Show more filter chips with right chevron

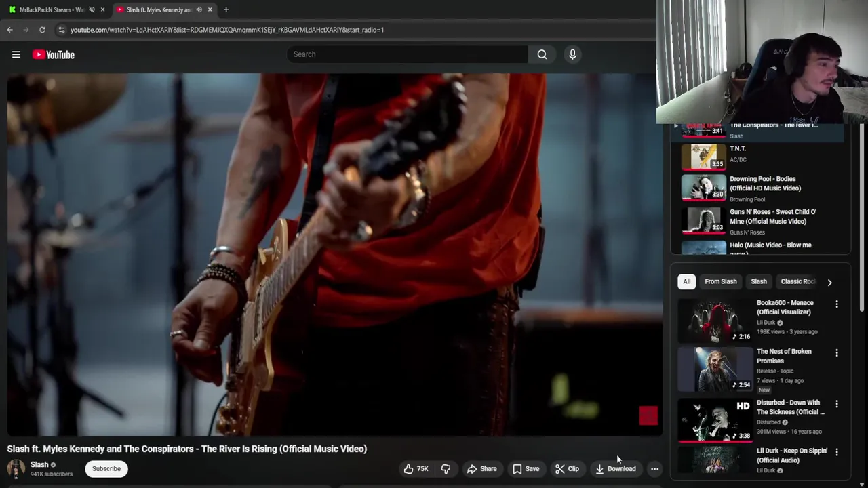coord(829,282)
